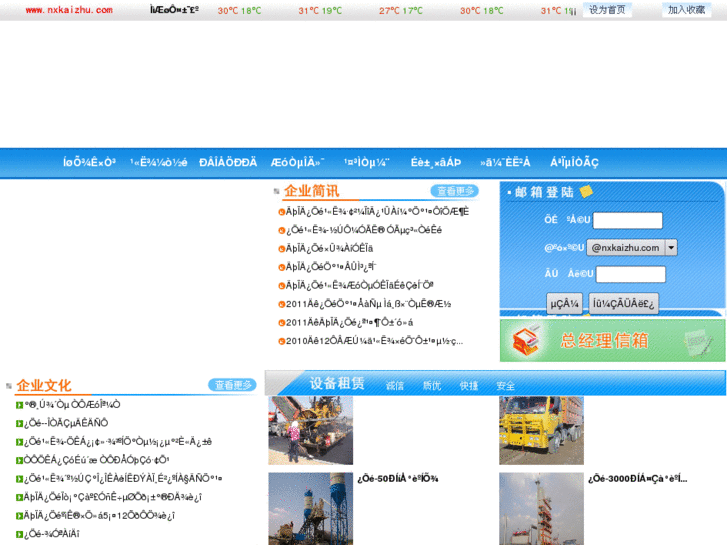Viewport: 727px width, 545px height.
Task: Open the asphalt paver machine thumbnail
Action: (311, 430)
